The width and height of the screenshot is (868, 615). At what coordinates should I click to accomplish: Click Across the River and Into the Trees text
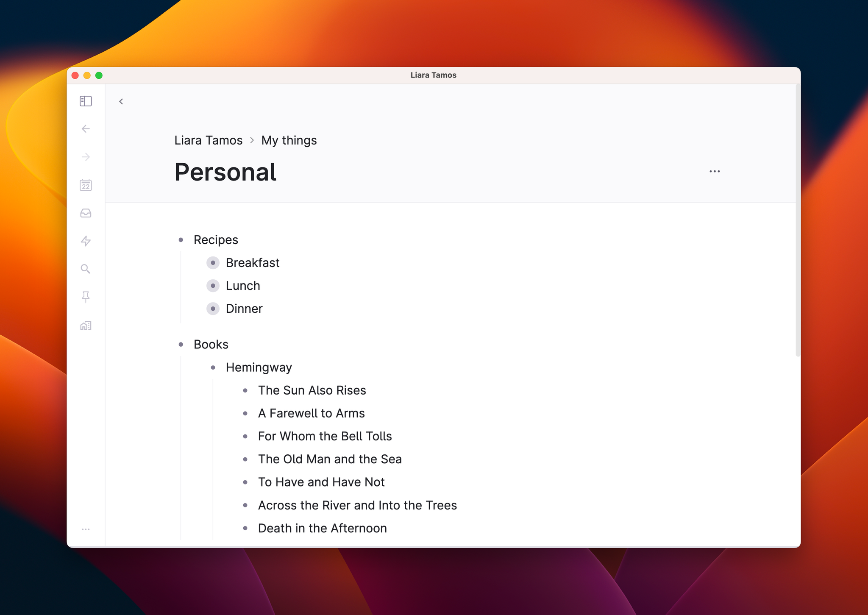[357, 505]
